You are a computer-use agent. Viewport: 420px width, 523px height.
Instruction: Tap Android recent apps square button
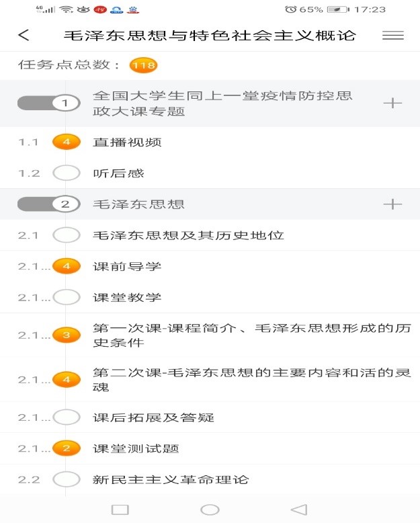(x=120, y=510)
